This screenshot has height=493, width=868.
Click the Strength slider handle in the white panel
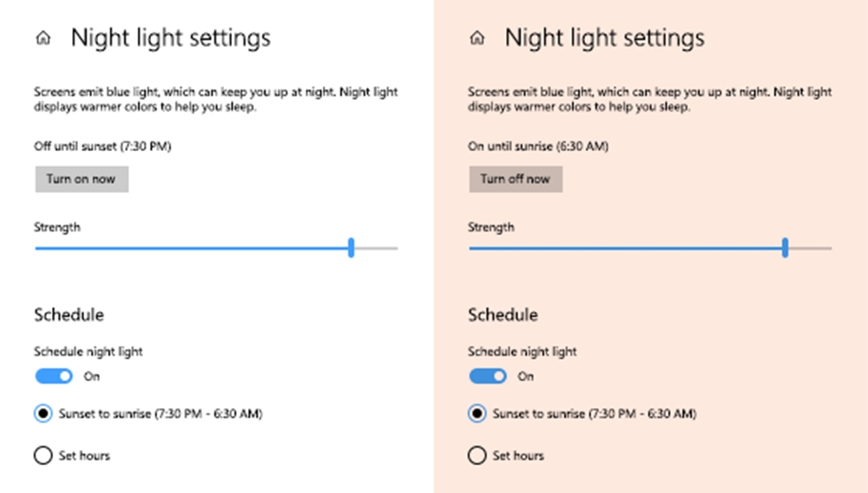click(351, 247)
